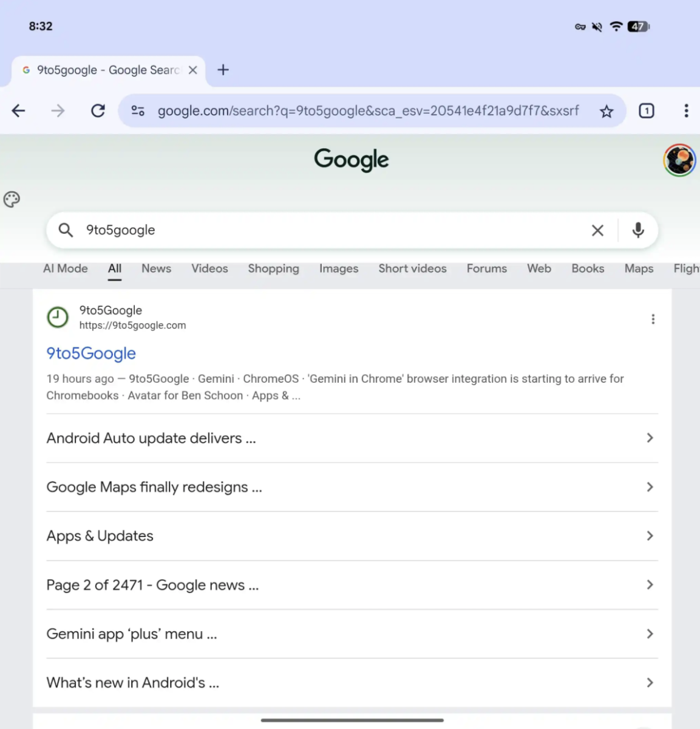Tap the VPN key status icon
700x729 pixels.
click(580, 27)
